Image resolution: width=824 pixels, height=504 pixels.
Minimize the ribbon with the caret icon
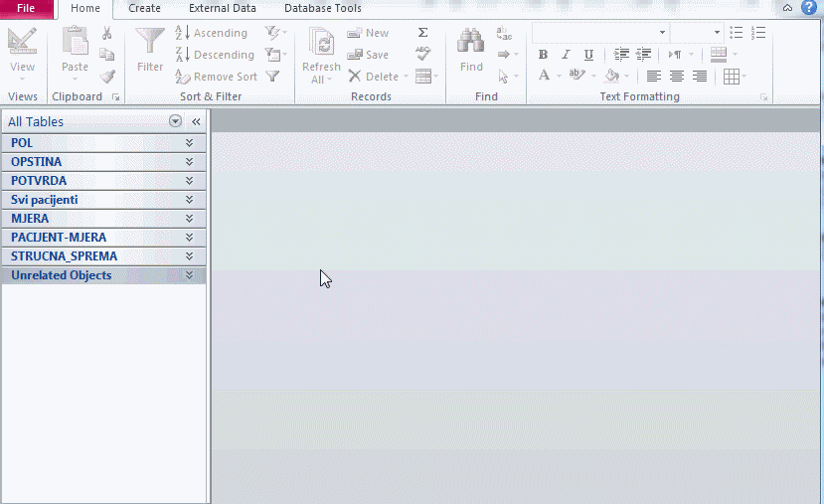(787, 8)
